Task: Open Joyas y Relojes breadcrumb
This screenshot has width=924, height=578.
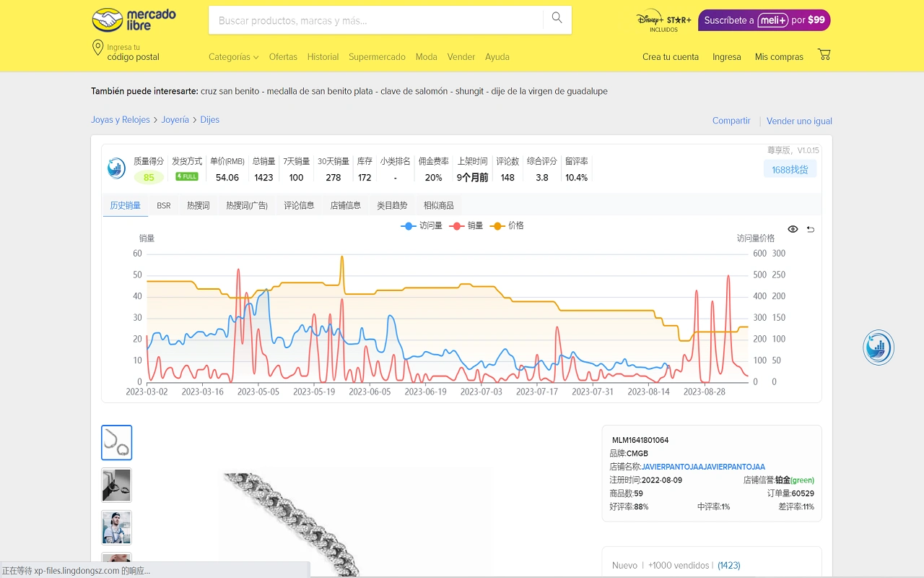Action: (121, 120)
